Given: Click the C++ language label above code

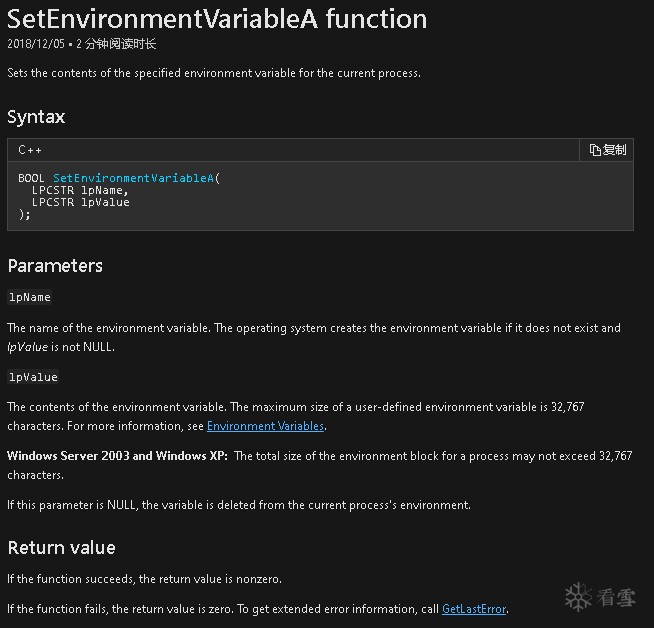Looking at the screenshot, I should point(30,150).
